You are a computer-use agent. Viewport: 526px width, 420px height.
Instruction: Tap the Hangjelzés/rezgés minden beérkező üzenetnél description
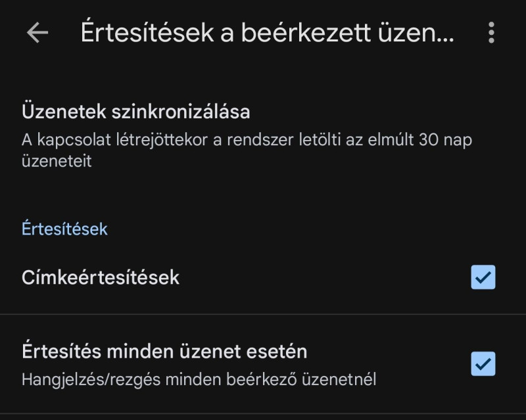(x=199, y=379)
